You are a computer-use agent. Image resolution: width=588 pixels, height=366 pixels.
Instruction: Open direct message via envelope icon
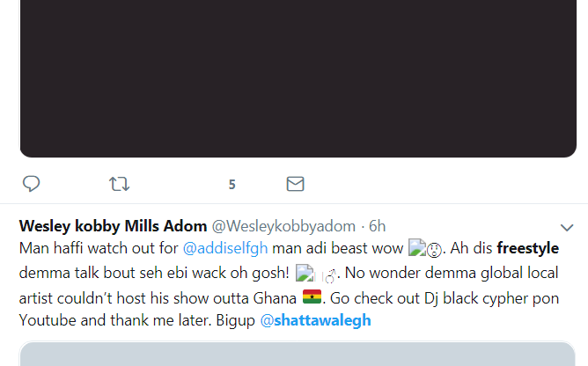pos(295,184)
